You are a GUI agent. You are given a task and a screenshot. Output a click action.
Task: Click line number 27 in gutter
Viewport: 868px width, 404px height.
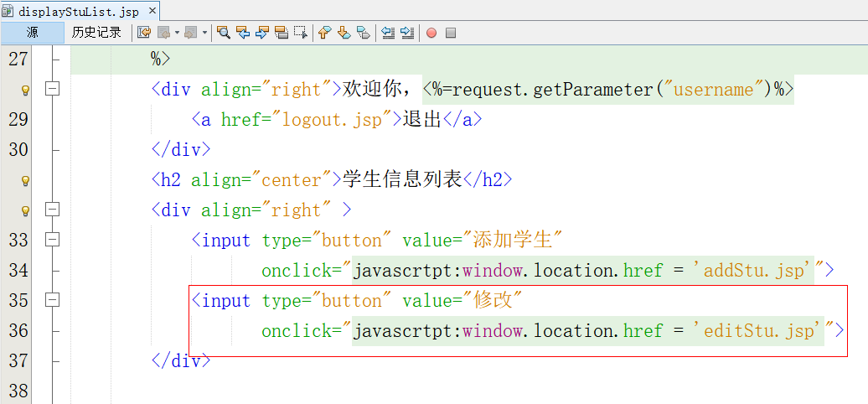tap(18, 60)
